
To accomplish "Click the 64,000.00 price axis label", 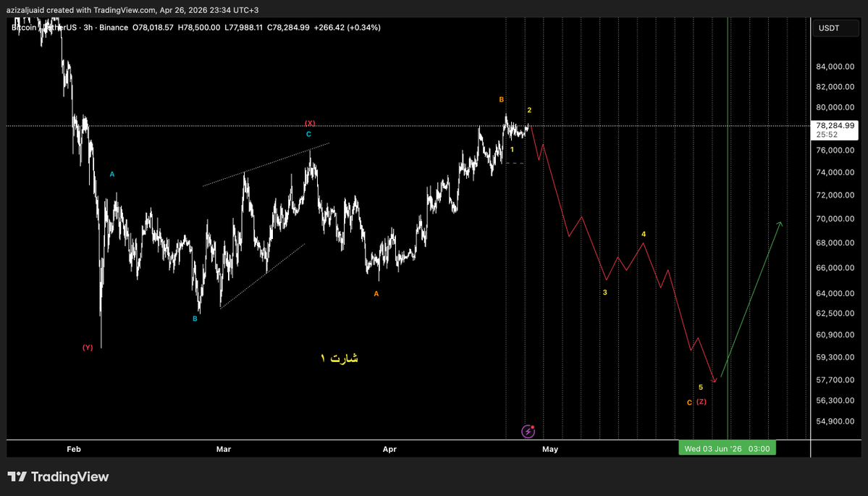I will [x=835, y=293].
